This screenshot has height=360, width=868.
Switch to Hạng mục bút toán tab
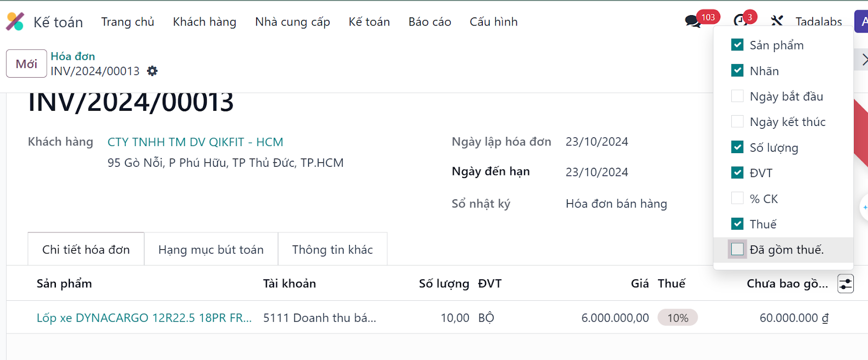(211, 249)
